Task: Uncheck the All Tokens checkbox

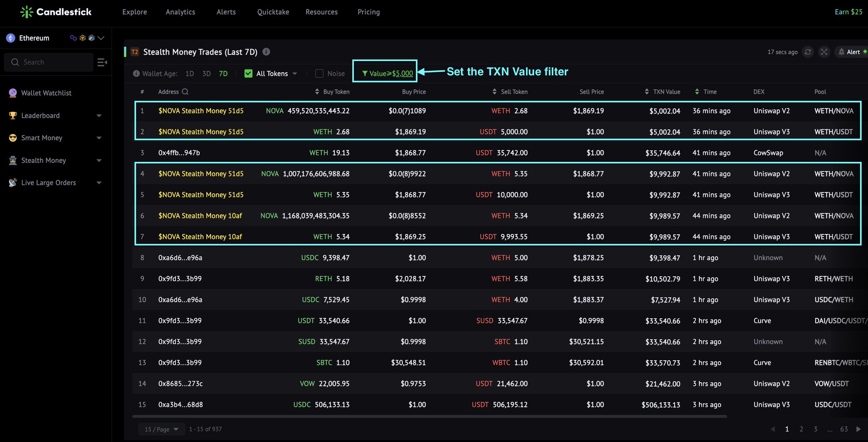Action: click(248, 73)
